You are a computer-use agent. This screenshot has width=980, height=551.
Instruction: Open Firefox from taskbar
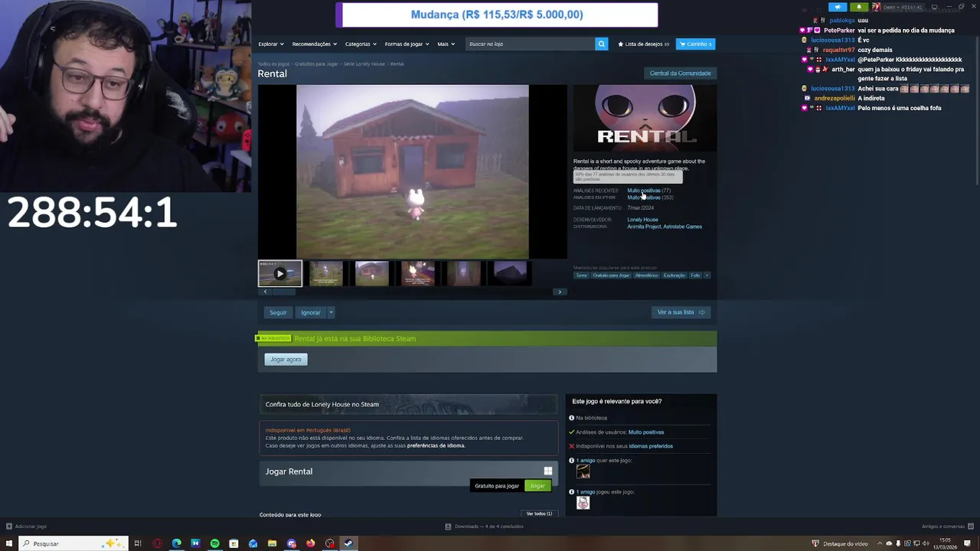coord(310,543)
